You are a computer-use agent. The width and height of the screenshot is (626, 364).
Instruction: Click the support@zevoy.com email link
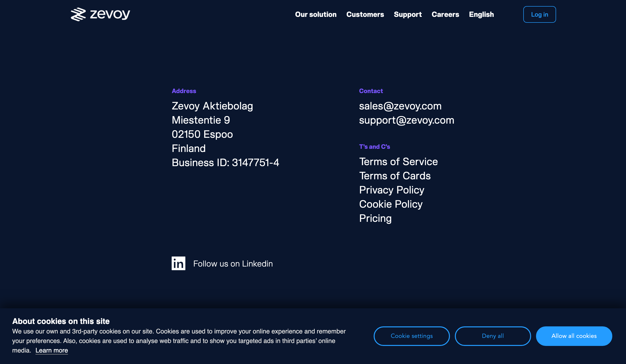406,120
